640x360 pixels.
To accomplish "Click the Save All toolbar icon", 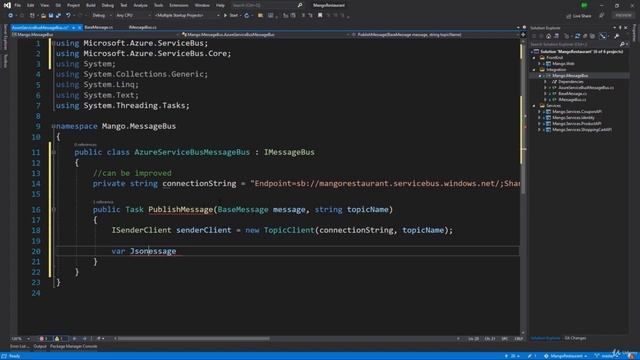I will point(58,16).
